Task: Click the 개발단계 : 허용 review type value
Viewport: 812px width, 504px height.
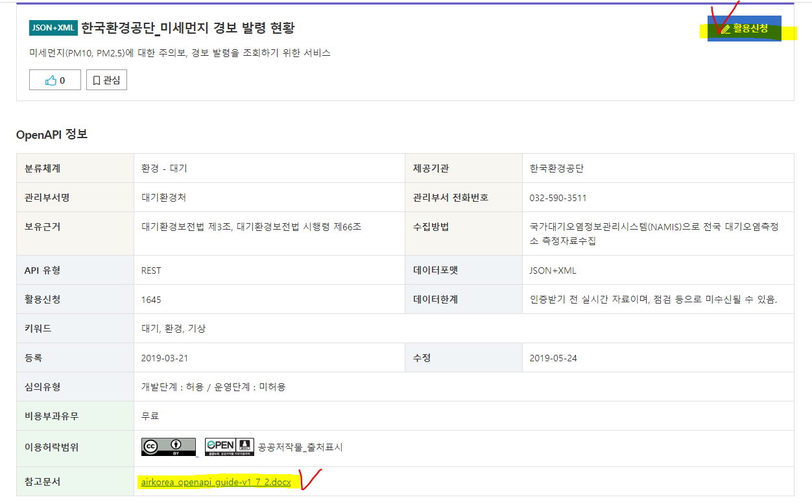Action: pos(213,387)
